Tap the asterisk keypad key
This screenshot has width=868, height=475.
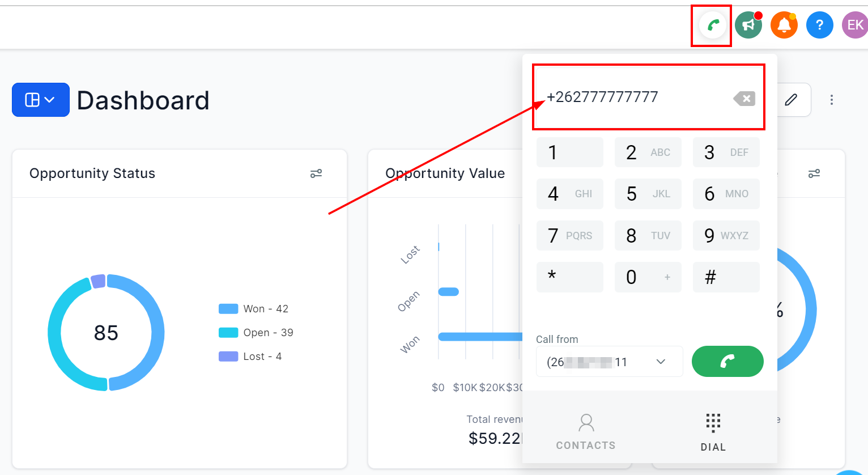pos(570,277)
